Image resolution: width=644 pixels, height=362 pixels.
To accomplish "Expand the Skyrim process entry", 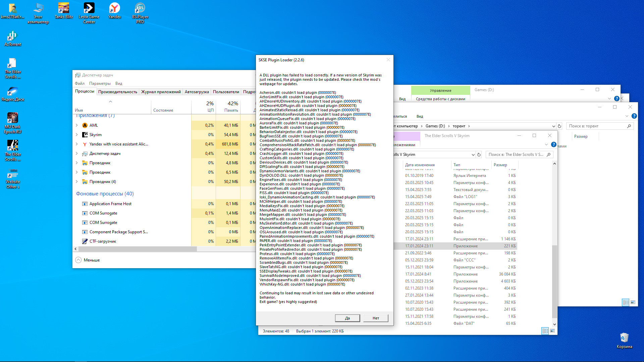I will pyautogui.click(x=76, y=135).
